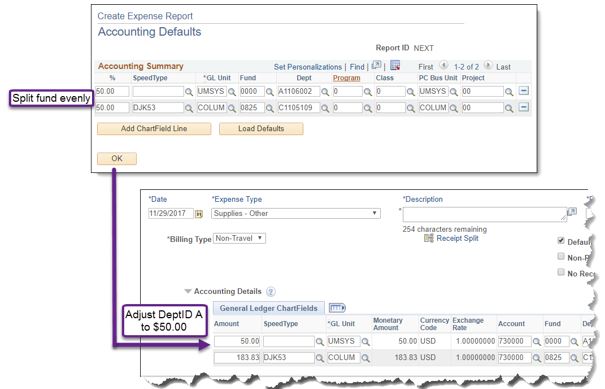Open the Set Personalizations link
The width and height of the screenshot is (605, 389).
coord(308,67)
